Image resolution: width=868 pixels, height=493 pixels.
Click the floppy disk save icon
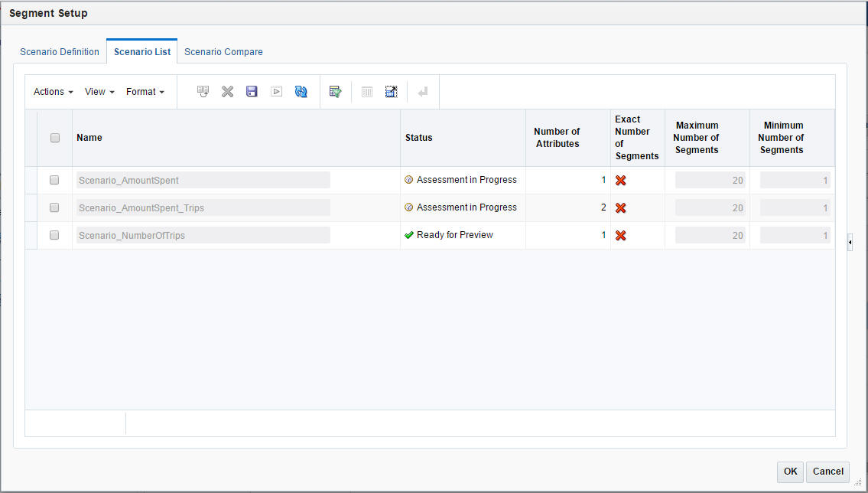pyautogui.click(x=252, y=91)
